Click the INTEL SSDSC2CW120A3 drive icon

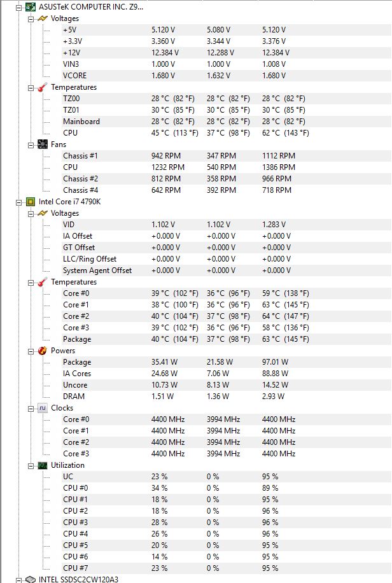click(31, 579)
